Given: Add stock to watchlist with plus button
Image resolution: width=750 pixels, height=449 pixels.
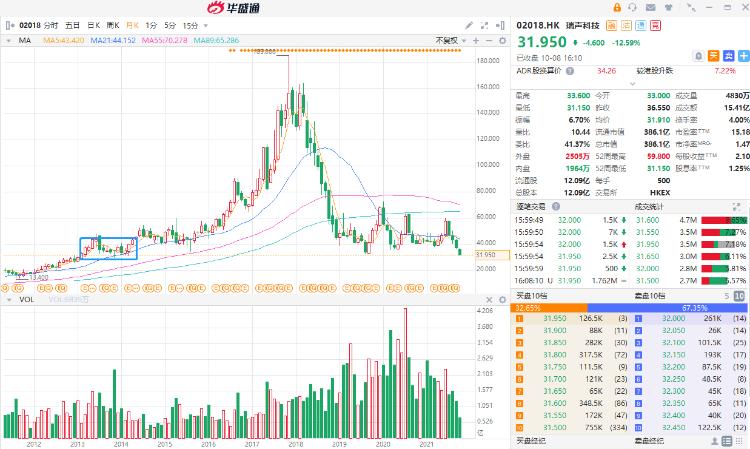Looking at the screenshot, I should (744, 56).
